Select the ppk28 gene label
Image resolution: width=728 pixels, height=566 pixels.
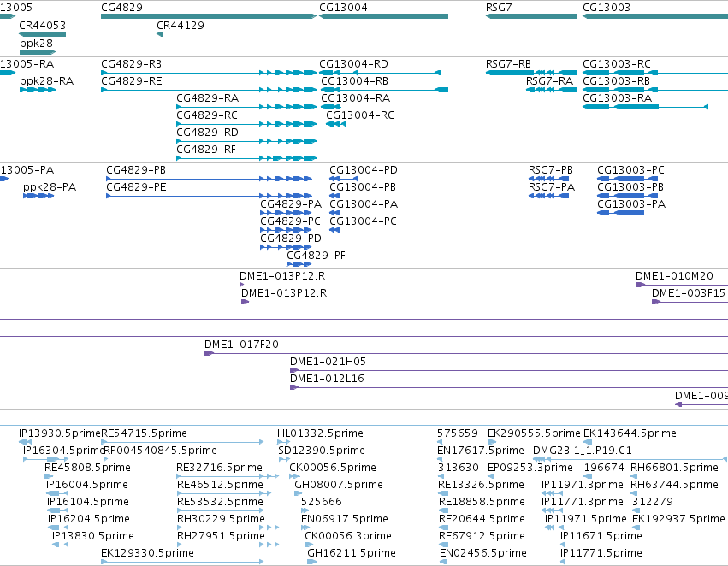[x=36, y=43]
